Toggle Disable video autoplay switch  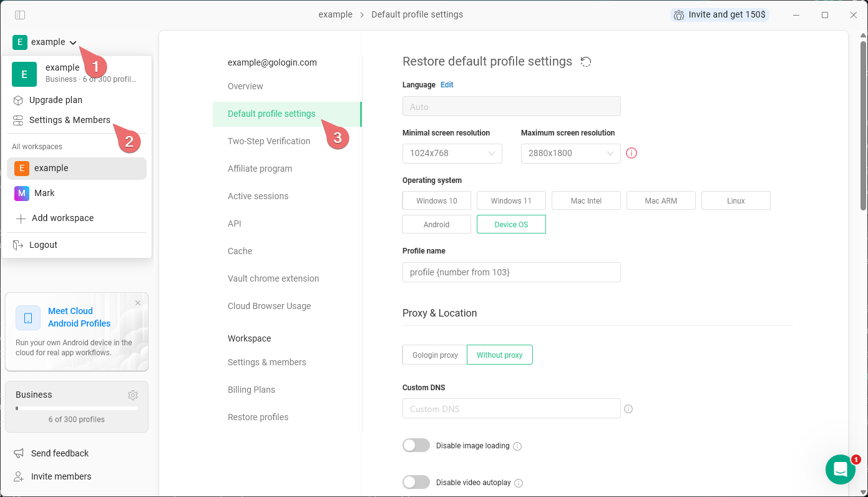pos(416,482)
